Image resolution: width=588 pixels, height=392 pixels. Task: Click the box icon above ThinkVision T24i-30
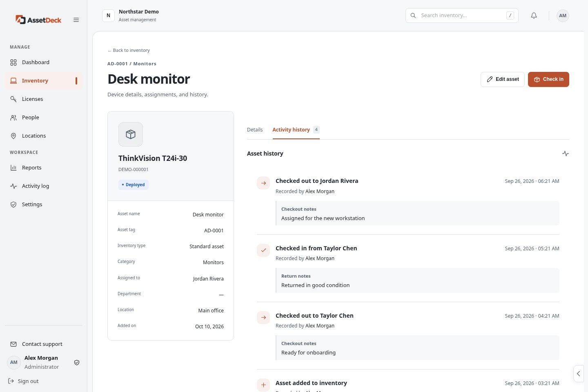coord(131,134)
